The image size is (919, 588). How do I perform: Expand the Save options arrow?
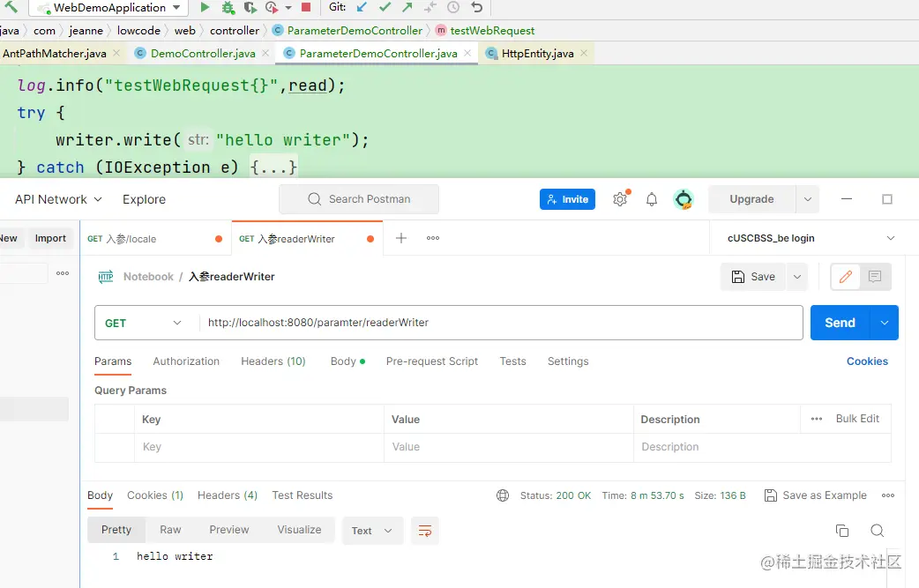click(797, 277)
